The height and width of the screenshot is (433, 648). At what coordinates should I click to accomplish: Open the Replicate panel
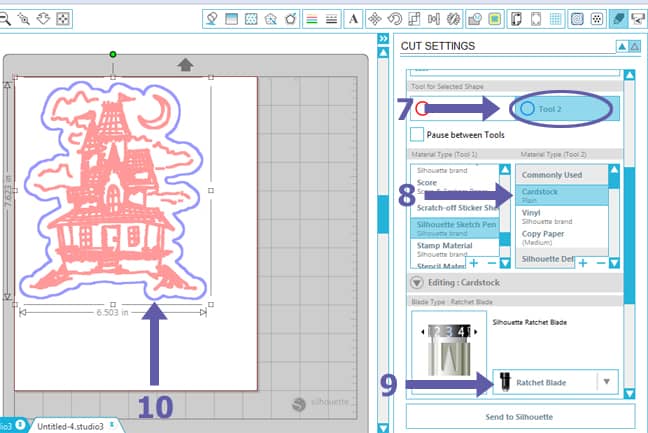click(453, 19)
